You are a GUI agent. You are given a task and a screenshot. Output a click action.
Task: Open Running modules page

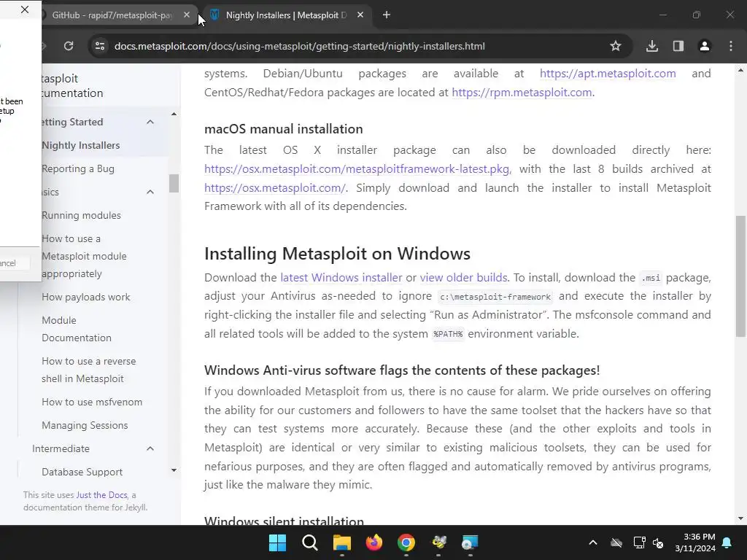point(81,215)
